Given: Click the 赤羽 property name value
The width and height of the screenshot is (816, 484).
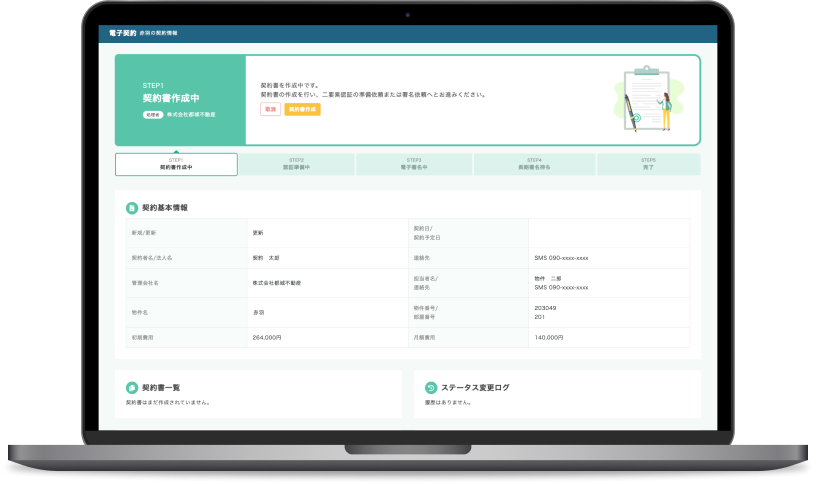Looking at the screenshot, I should pos(259,313).
